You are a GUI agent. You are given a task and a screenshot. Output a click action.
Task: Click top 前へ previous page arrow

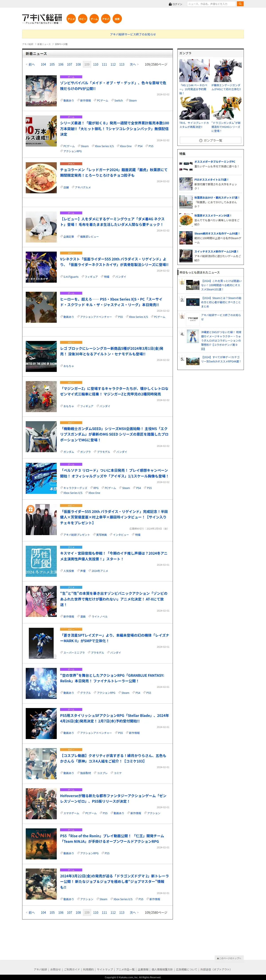pyautogui.click(x=30, y=64)
